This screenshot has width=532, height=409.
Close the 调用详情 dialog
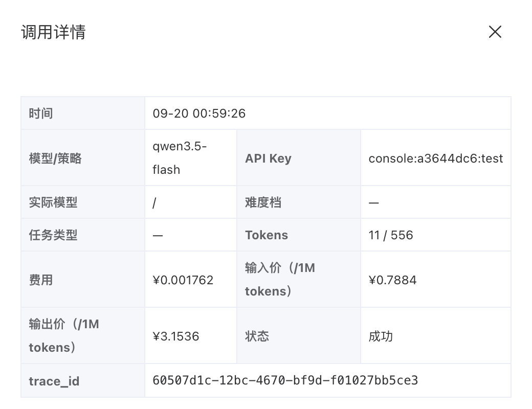(495, 32)
